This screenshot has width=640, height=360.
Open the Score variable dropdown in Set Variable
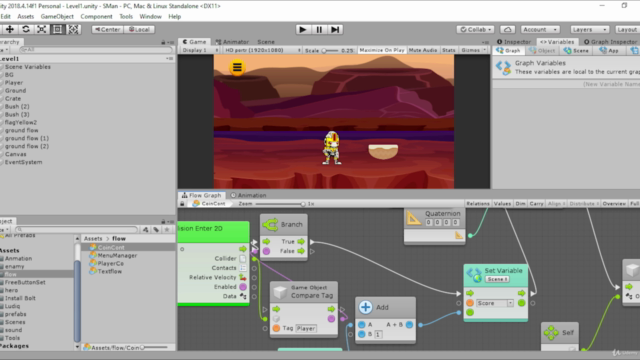pos(495,303)
